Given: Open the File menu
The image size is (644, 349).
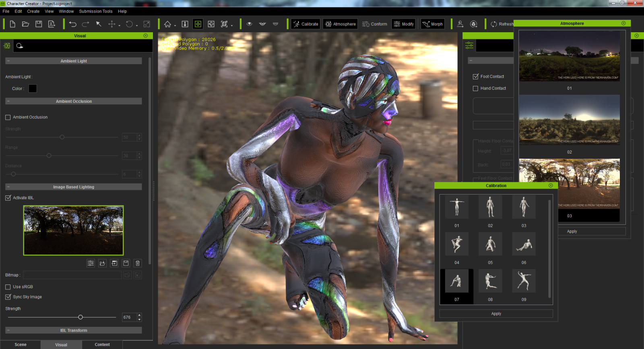Looking at the screenshot, I should pyautogui.click(x=6, y=11).
